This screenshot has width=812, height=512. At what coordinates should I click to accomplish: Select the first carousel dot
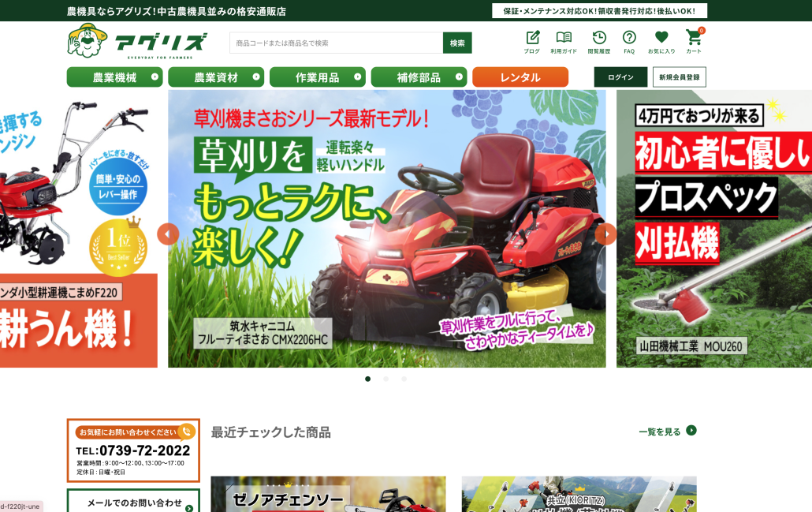point(367,379)
